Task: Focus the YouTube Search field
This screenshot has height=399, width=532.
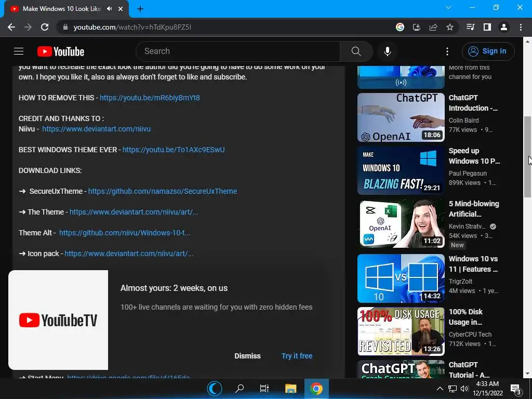Action: [x=238, y=51]
